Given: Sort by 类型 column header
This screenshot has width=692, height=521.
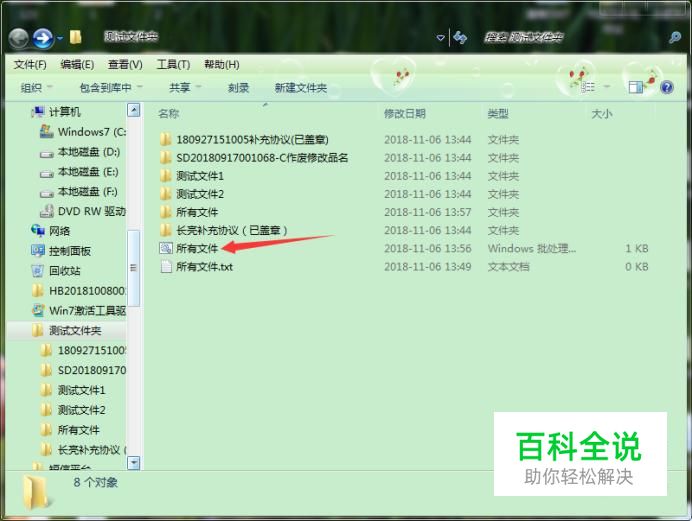Looking at the screenshot, I should [x=498, y=114].
